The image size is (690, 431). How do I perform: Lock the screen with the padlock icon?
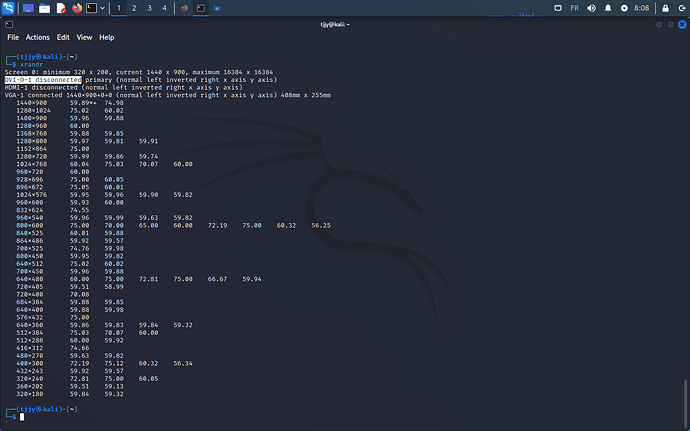665,8
